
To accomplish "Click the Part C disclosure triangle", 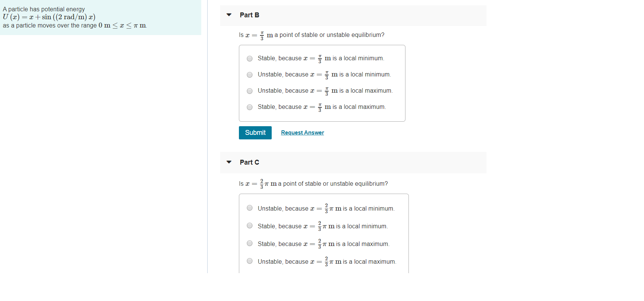I will pyautogui.click(x=229, y=162).
